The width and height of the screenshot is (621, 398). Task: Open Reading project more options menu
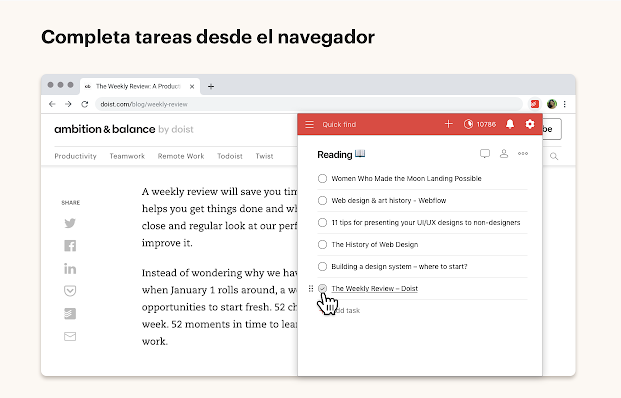coord(523,153)
